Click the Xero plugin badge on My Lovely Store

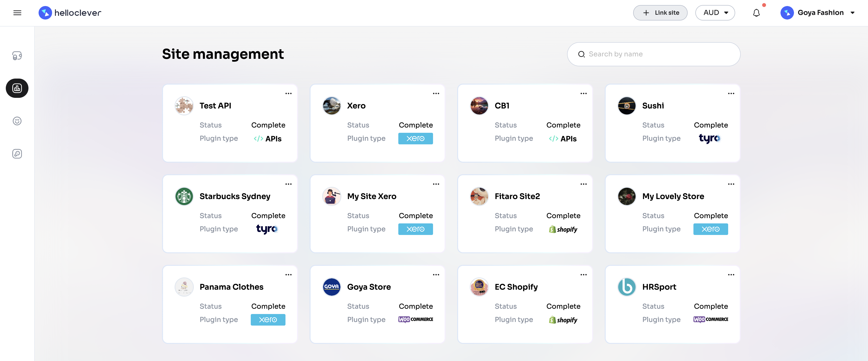click(x=710, y=229)
